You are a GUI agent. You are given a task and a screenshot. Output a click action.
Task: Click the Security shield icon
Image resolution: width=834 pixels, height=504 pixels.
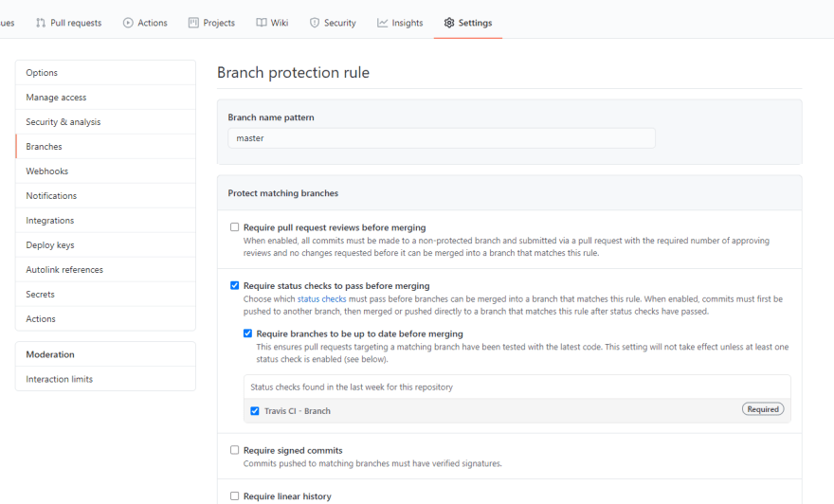click(x=315, y=23)
